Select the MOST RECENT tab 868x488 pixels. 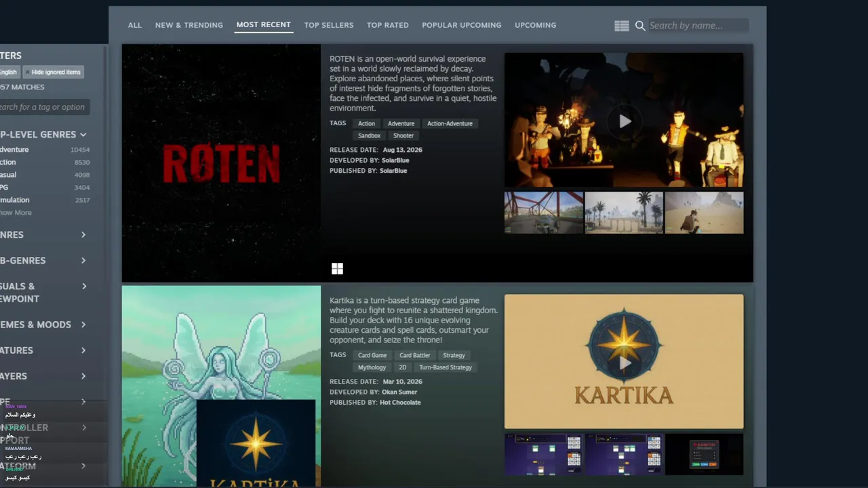pyautogui.click(x=263, y=24)
